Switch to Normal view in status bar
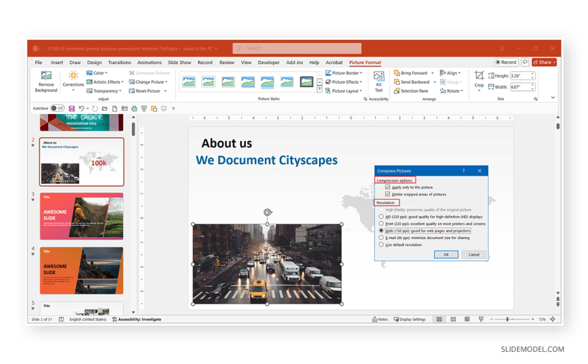 pos(439,319)
